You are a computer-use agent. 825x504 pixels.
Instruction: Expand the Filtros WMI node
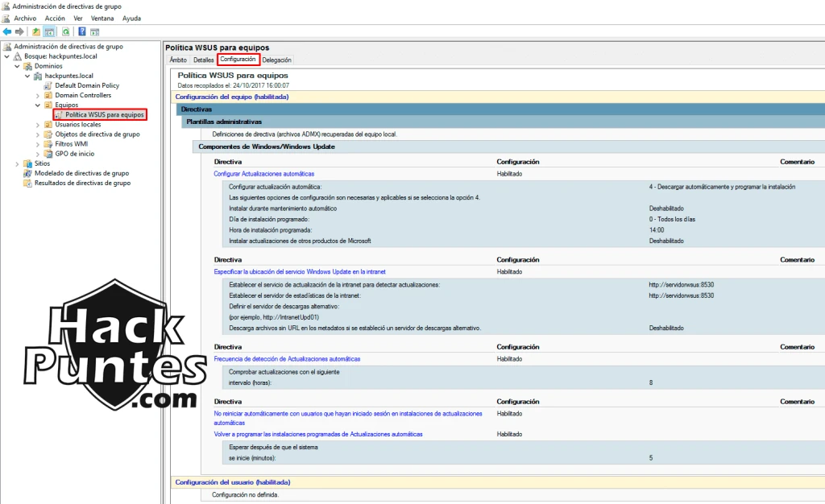pos(38,144)
